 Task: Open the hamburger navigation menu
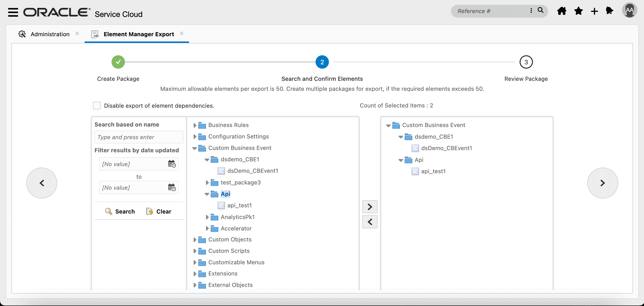(x=13, y=12)
